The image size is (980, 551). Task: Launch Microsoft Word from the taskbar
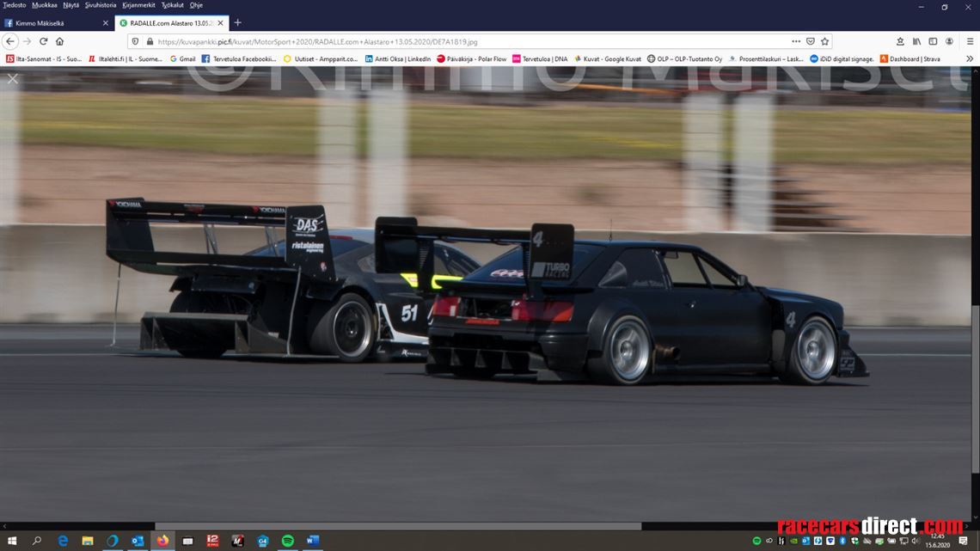point(311,541)
